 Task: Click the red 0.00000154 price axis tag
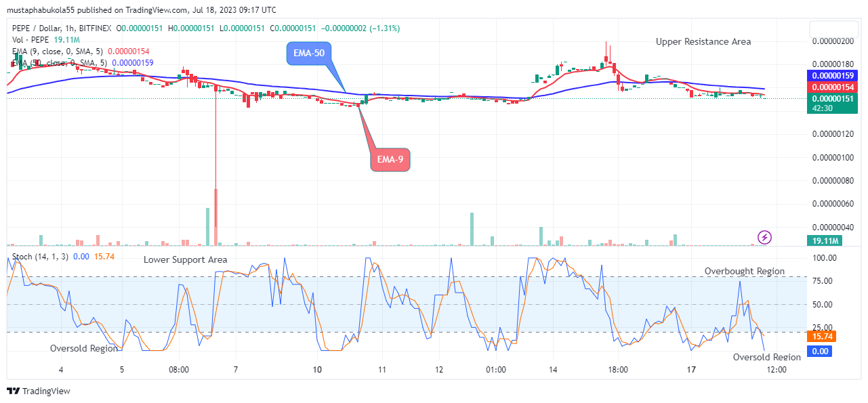[x=833, y=87]
